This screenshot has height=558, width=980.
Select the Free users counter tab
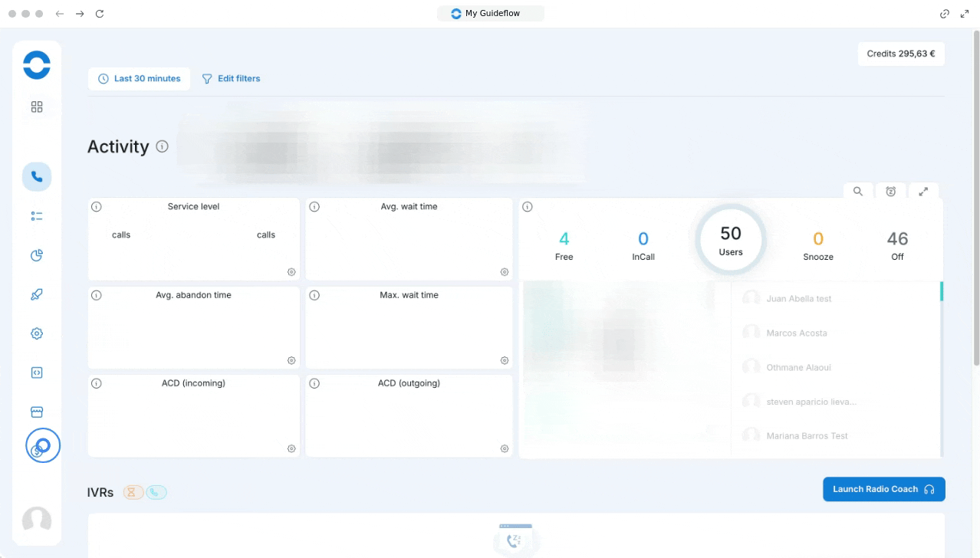[564, 246]
